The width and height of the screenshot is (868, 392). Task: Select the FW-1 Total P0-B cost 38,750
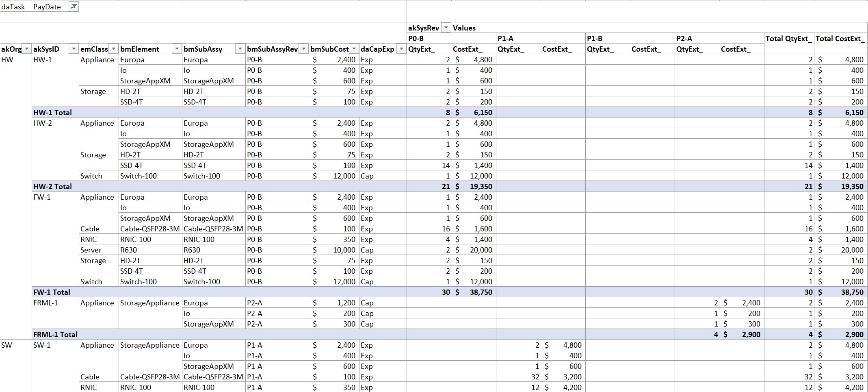click(474, 292)
